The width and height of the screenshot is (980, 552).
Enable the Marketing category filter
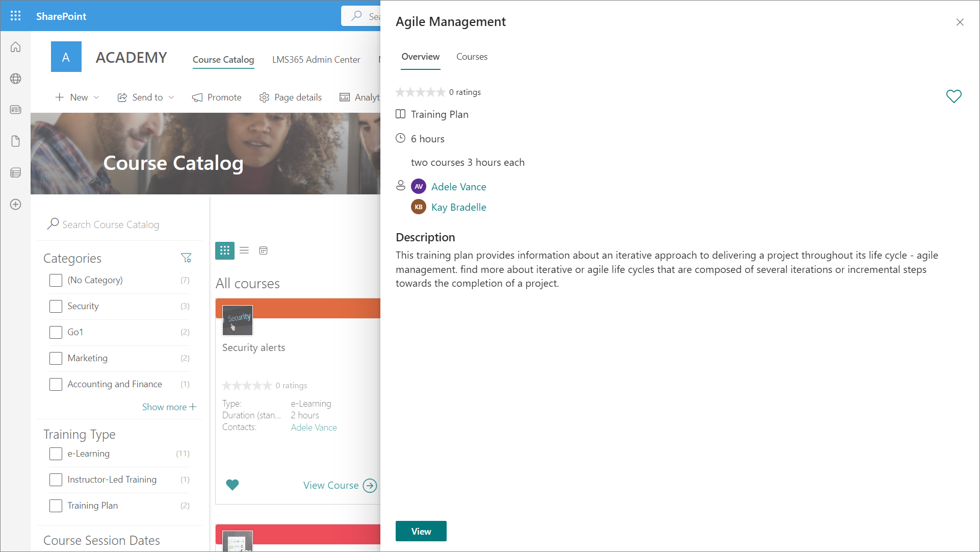[56, 358]
